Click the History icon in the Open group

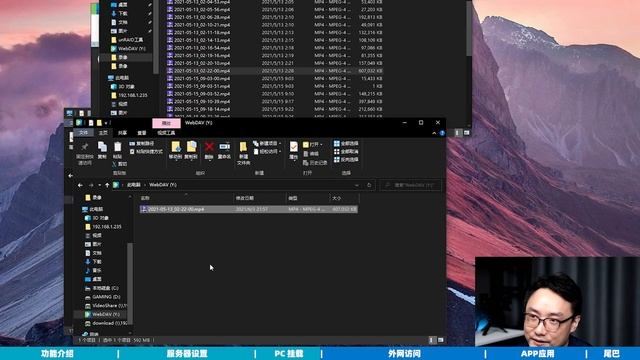(306, 162)
